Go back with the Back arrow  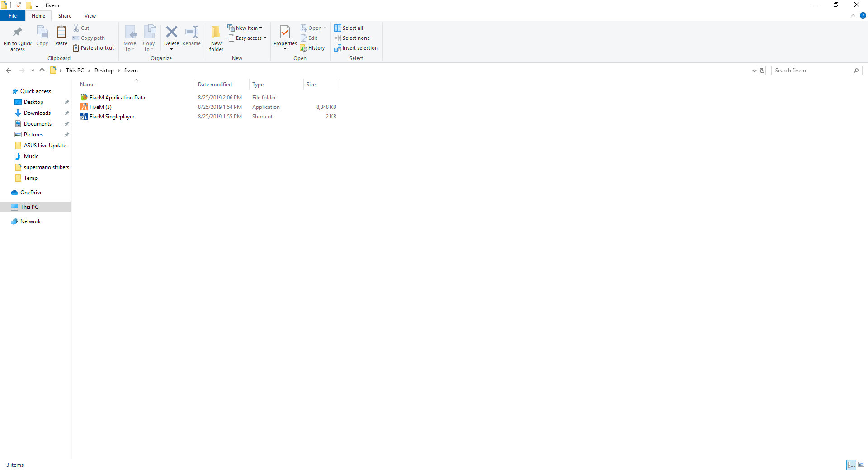tap(9, 70)
